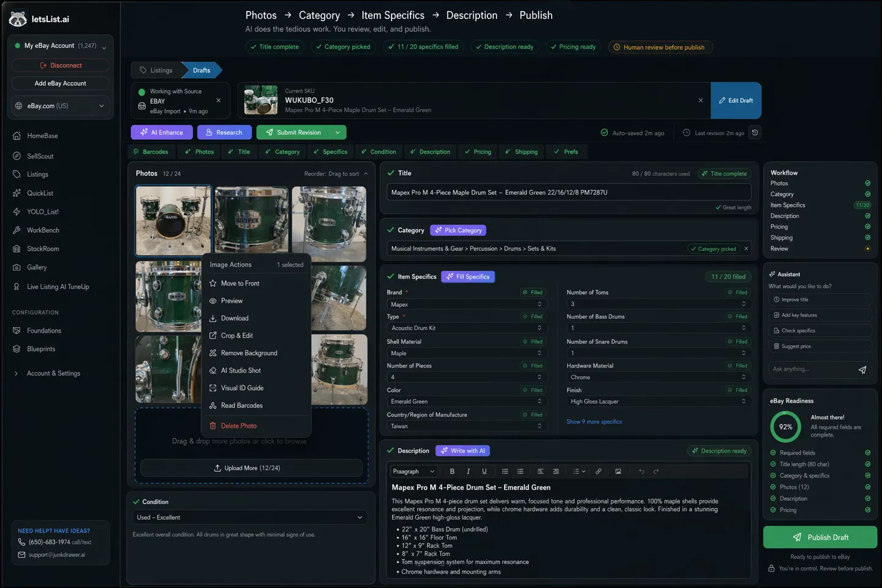Viewport: 882px width, 588px height.
Task: Click Description ready chip in header
Action: (504, 47)
